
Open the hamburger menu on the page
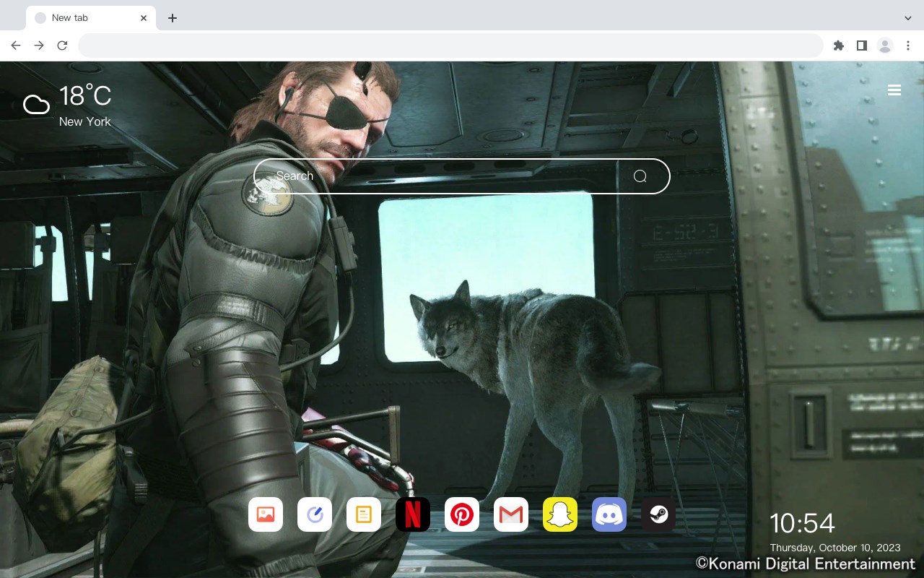click(x=894, y=90)
